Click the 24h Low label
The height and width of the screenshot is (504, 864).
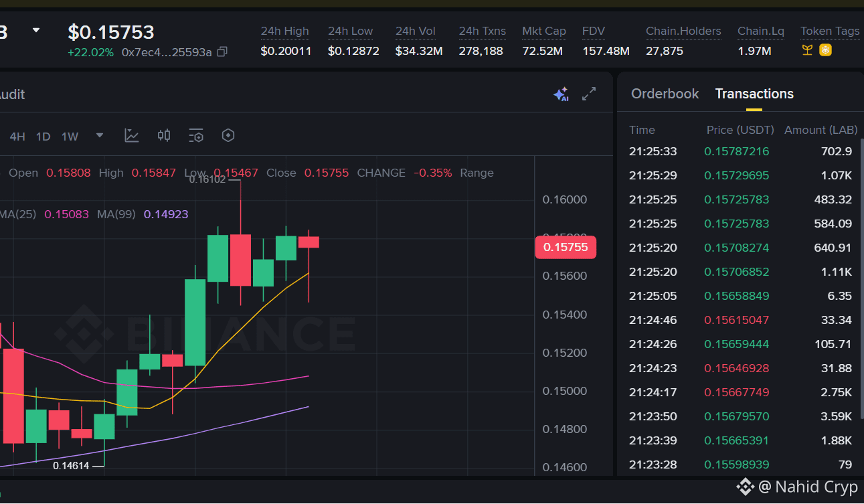pyautogui.click(x=351, y=31)
